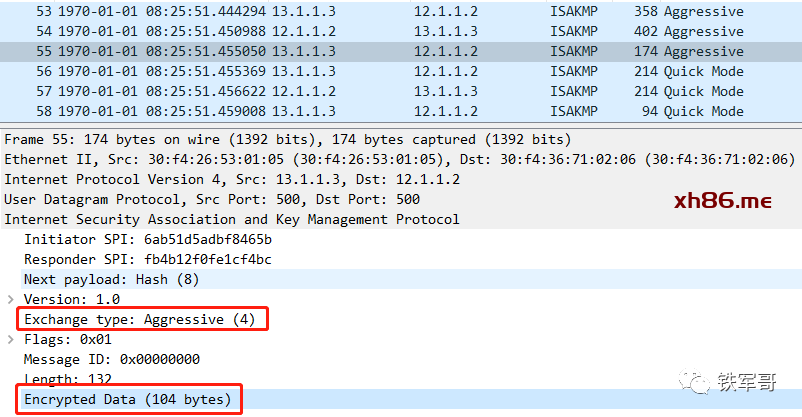Select Exchange type: Aggressive (4) field
This screenshot has width=802, height=417.
140,319
